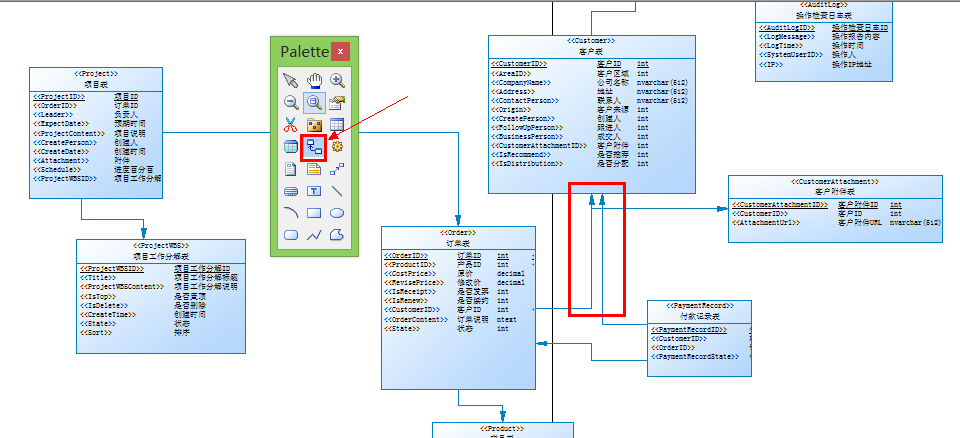Click <<ContactPerson>> in Customer table
The width and height of the screenshot is (960, 438).
click(x=525, y=100)
